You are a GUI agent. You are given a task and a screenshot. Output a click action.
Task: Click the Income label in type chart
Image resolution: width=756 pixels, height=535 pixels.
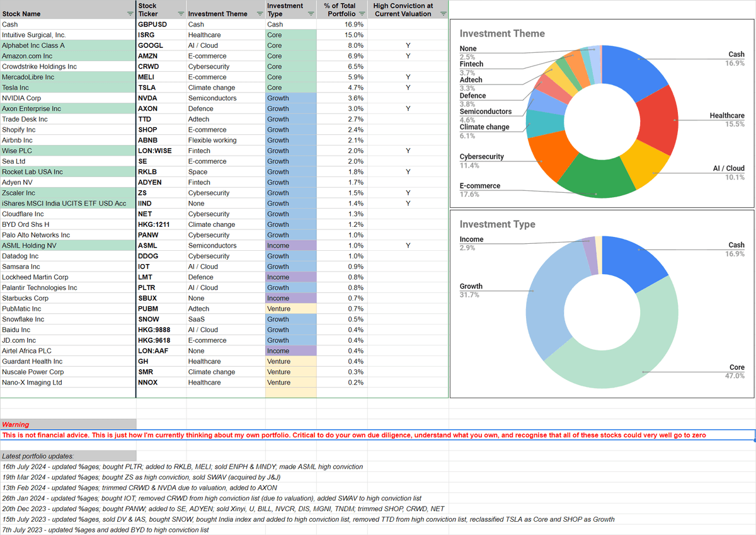tap(472, 239)
